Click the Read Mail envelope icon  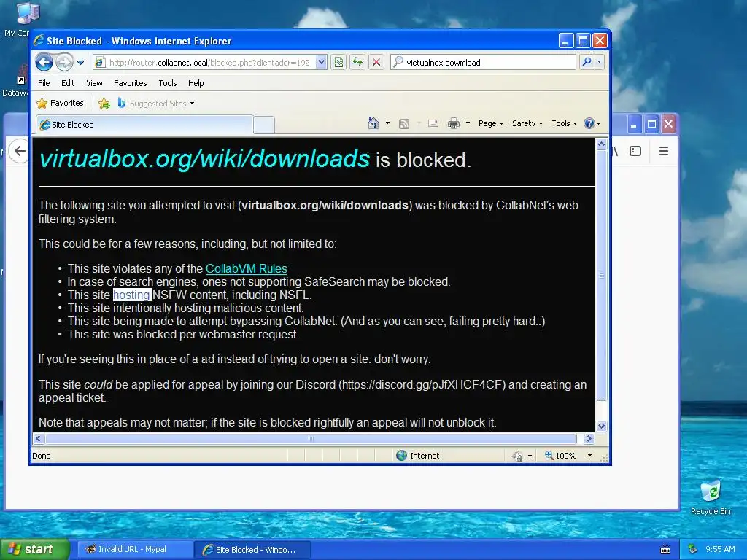tap(433, 123)
